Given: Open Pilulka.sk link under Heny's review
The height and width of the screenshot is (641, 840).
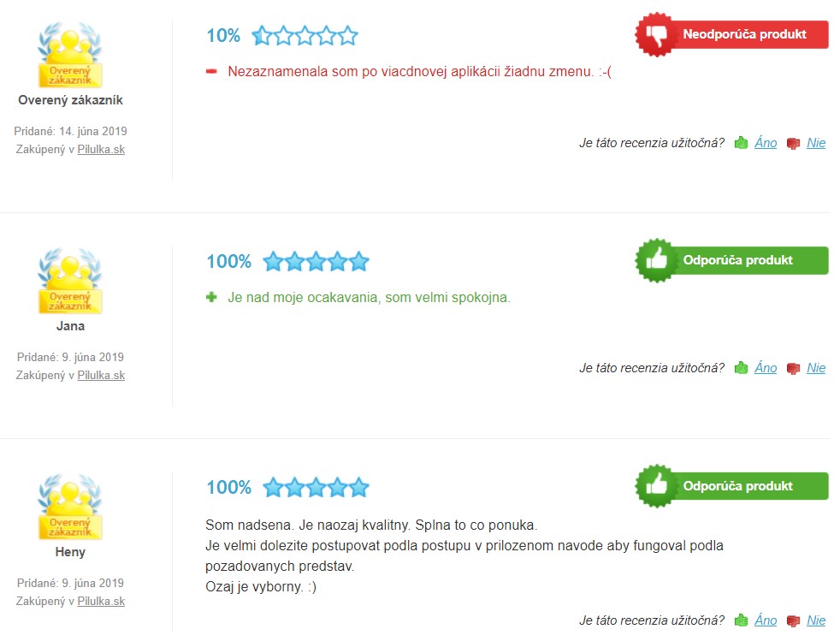Looking at the screenshot, I should tap(101, 602).
